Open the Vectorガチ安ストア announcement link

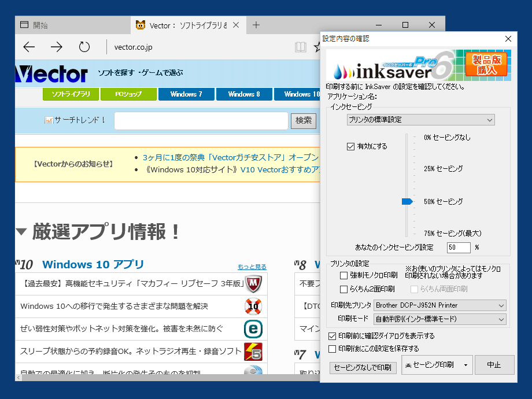click(231, 157)
